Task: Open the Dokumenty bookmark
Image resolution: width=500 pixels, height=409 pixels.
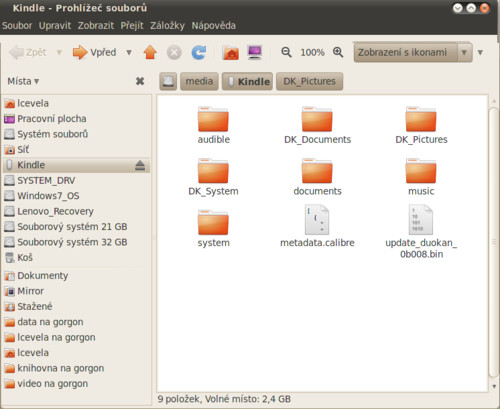Action: 77,276
